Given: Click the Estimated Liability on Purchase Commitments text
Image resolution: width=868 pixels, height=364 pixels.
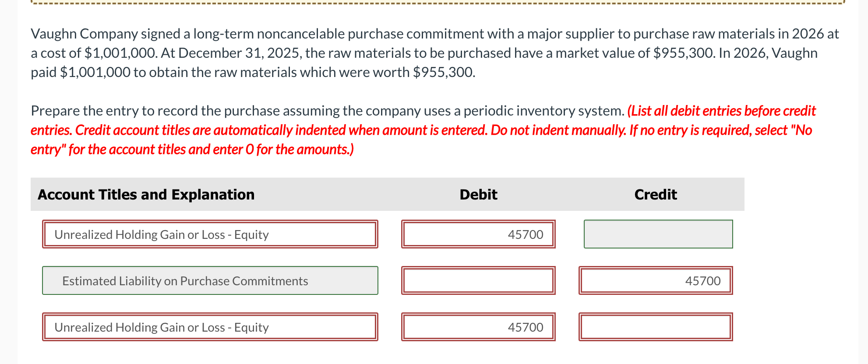Looking at the screenshot, I should point(185,280).
